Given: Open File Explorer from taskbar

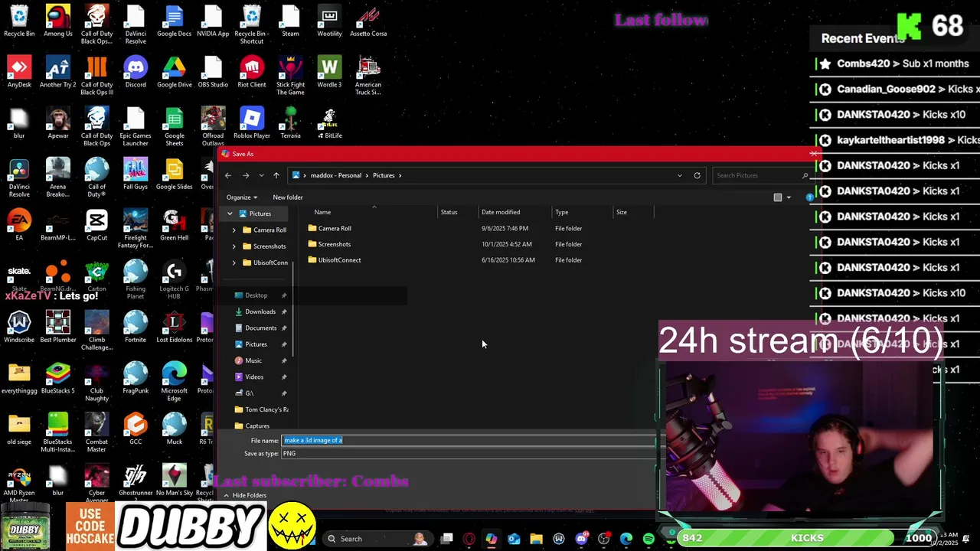Looking at the screenshot, I should [x=536, y=539].
